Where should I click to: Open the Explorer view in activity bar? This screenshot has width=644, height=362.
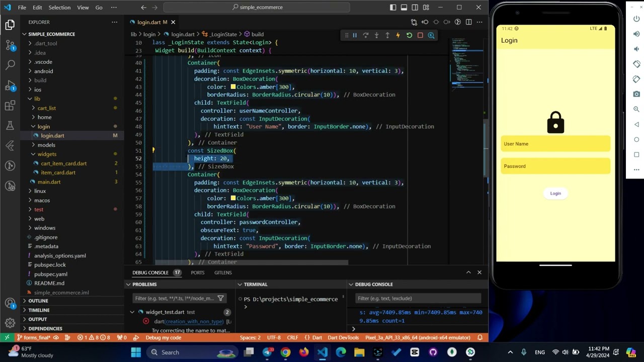click(10, 25)
